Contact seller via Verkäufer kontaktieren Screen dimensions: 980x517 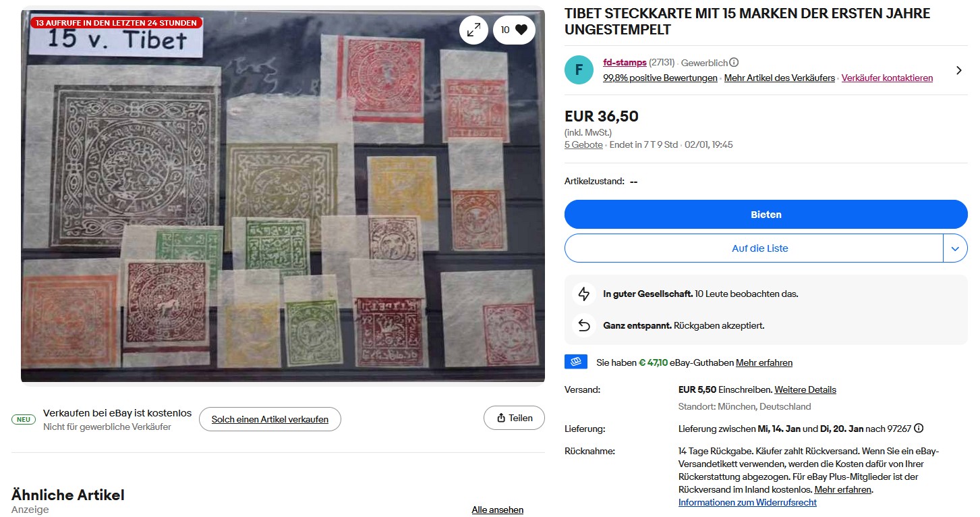click(x=887, y=78)
